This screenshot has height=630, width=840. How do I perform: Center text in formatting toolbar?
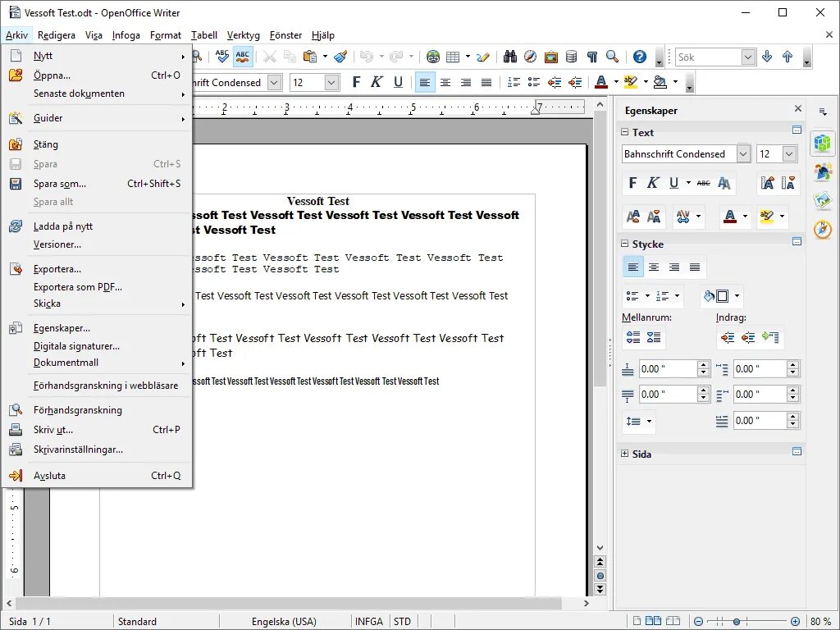(x=445, y=82)
